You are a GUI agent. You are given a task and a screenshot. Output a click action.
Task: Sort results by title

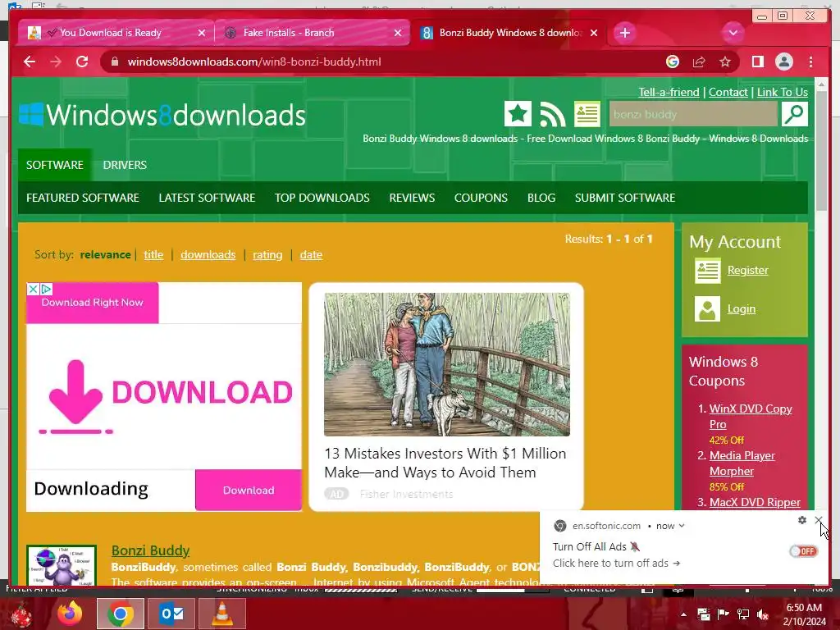pyautogui.click(x=153, y=254)
